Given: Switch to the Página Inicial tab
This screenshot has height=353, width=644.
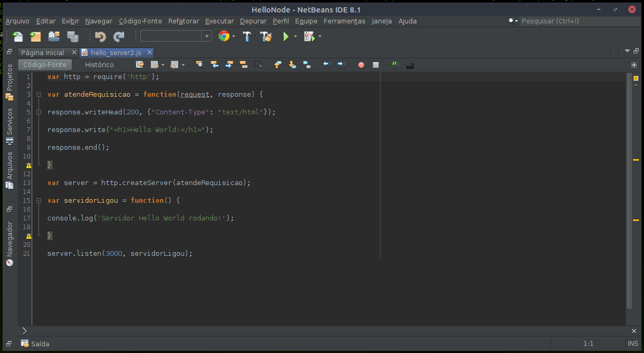Looking at the screenshot, I should (44, 53).
